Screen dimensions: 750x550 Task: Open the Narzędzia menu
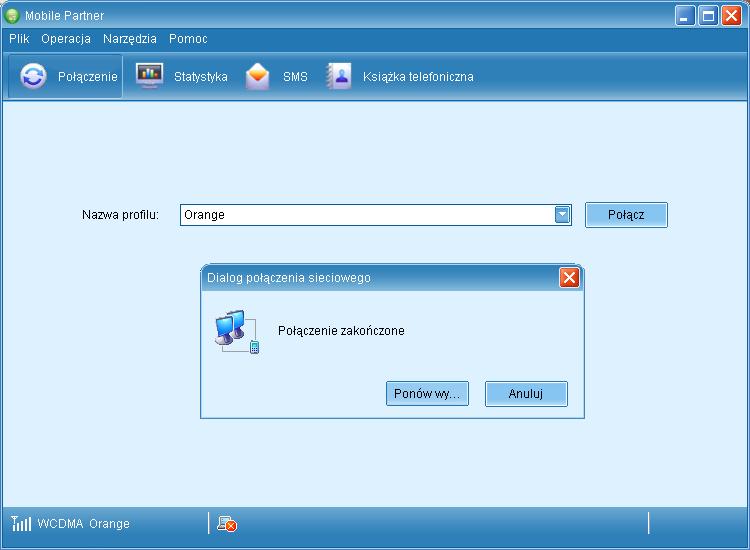[x=130, y=39]
